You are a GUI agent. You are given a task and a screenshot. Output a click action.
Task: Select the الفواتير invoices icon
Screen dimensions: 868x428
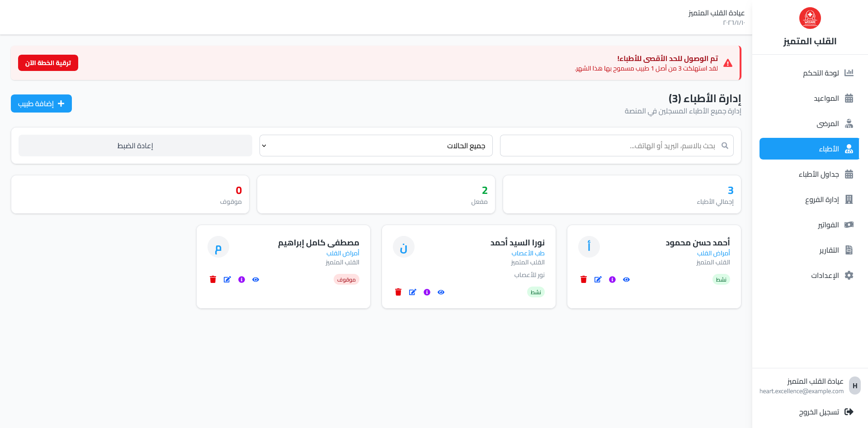pos(849,225)
